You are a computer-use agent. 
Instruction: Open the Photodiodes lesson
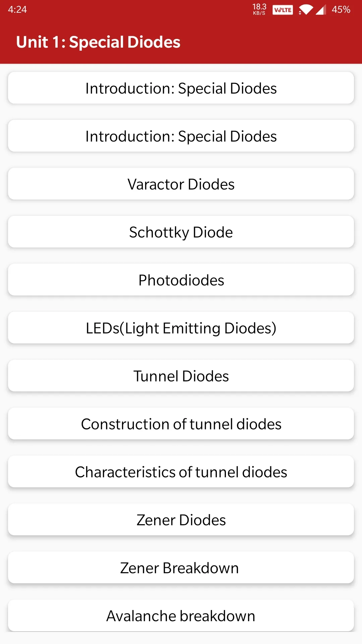[181, 280]
